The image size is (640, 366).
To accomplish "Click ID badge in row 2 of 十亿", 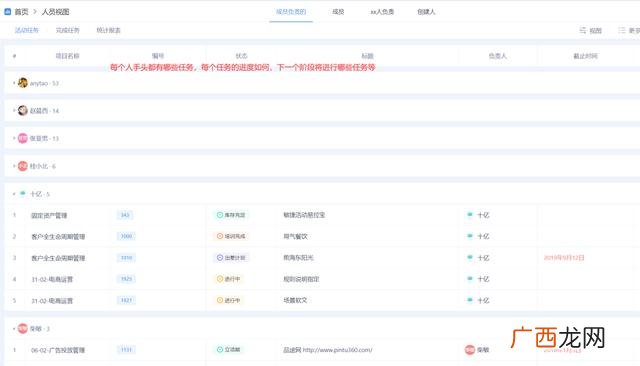I will [x=126, y=236].
